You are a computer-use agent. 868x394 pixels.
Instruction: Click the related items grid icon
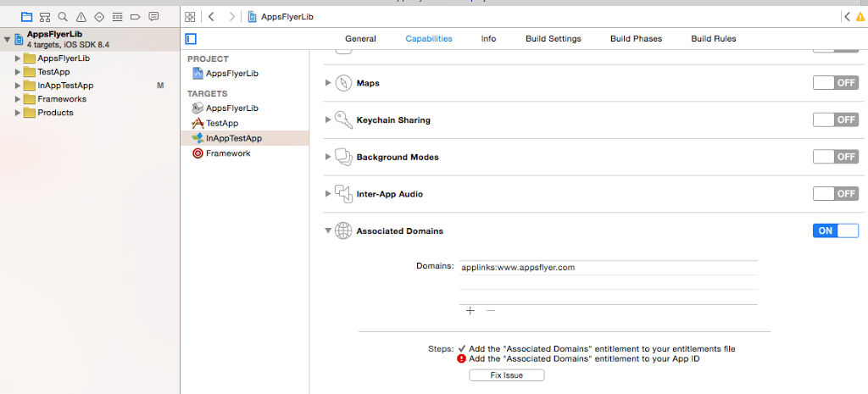(190, 17)
